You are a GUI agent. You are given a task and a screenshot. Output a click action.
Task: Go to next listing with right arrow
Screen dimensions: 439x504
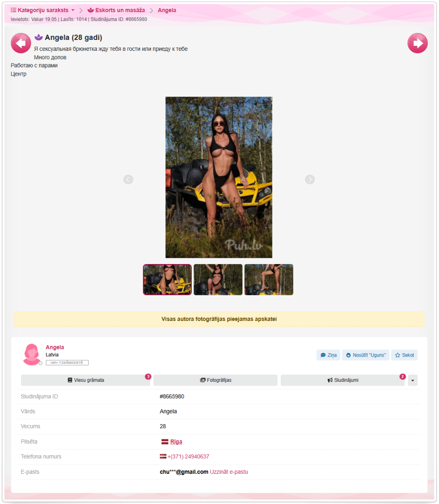418,43
